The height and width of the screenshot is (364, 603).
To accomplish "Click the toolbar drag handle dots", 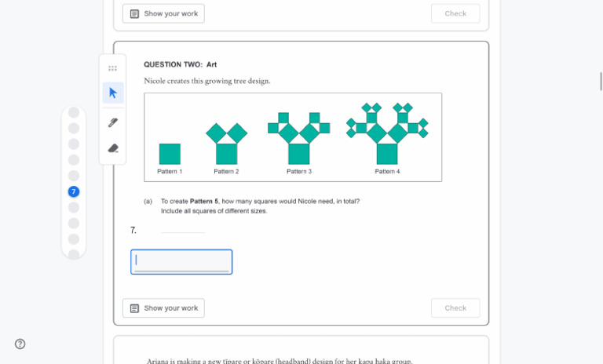I will click(x=113, y=68).
